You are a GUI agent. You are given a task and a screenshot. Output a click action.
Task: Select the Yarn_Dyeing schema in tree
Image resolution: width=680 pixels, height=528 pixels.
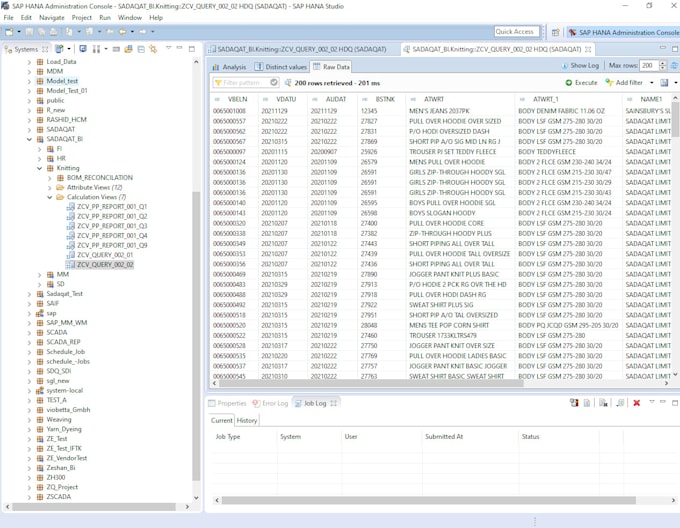pyautogui.click(x=64, y=429)
